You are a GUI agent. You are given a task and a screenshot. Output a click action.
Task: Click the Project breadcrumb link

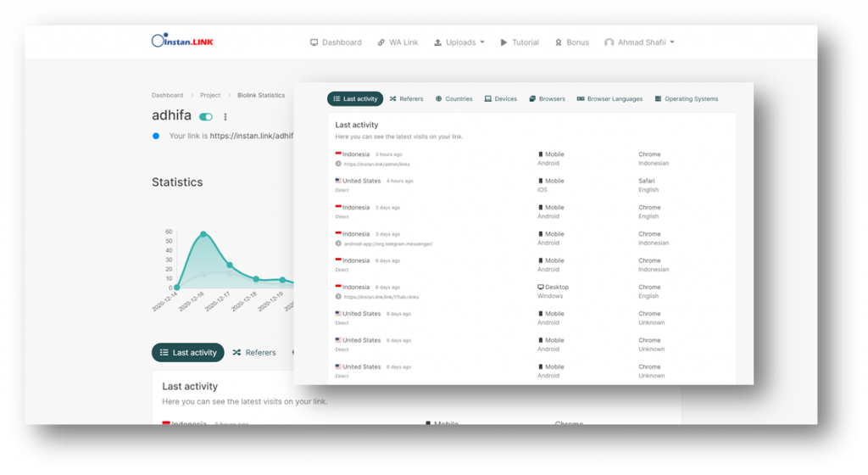(210, 95)
